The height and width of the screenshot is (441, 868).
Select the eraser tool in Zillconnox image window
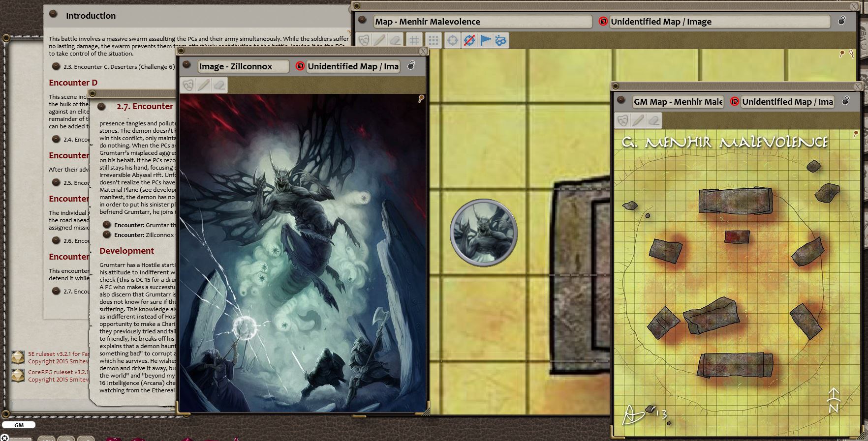(219, 85)
